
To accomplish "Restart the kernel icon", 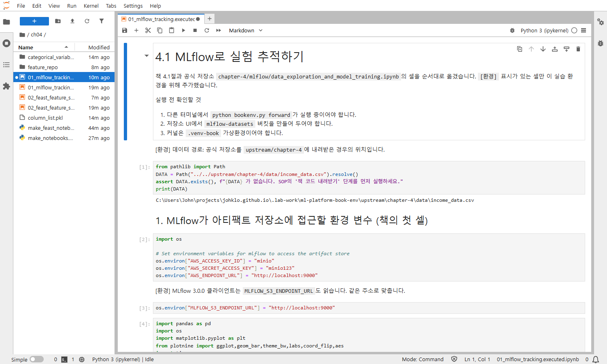I will (207, 30).
